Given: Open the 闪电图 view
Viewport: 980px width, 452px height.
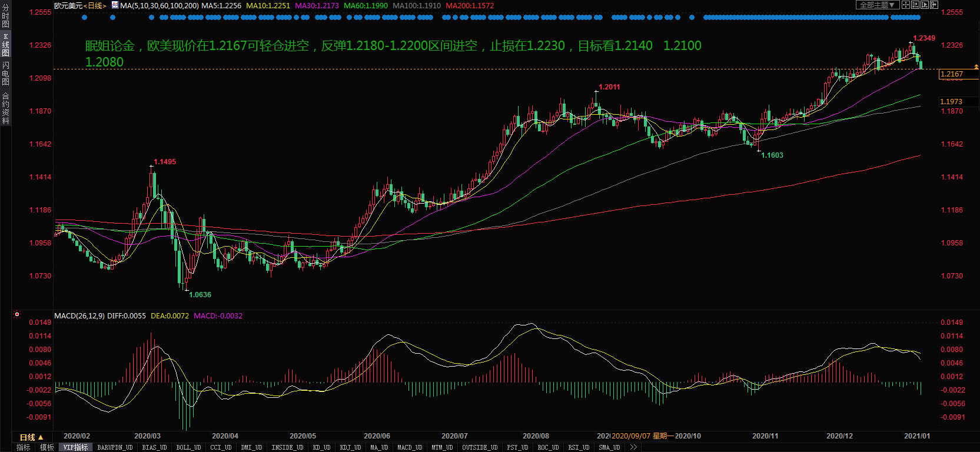Looking at the screenshot, I should (x=5, y=73).
